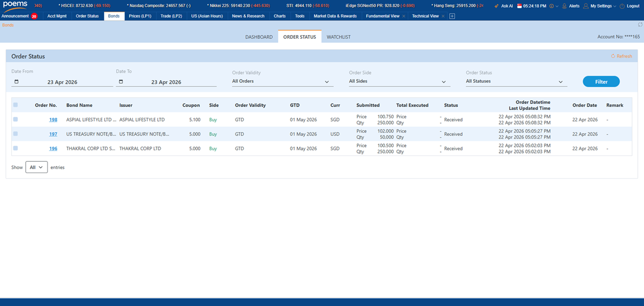Open the Charts menu tab
Image resolution: width=644 pixels, height=306 pixels.
point(279,16)
